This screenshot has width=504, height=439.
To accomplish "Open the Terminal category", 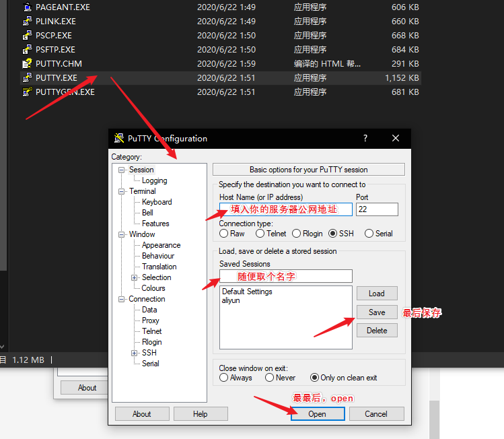I will 143,191.
